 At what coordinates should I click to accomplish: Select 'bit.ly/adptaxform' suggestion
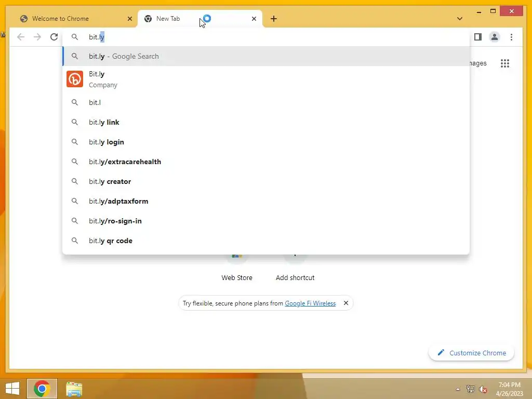266,201
